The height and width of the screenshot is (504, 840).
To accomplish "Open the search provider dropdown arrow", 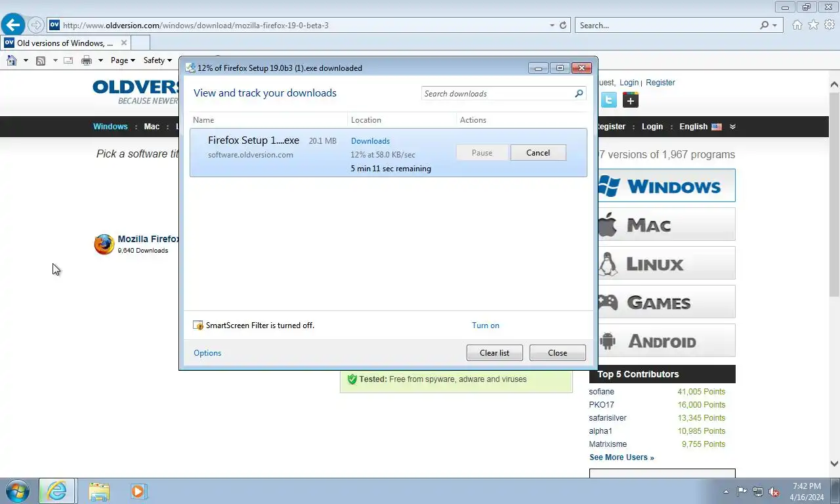I will tap(774, 25).
